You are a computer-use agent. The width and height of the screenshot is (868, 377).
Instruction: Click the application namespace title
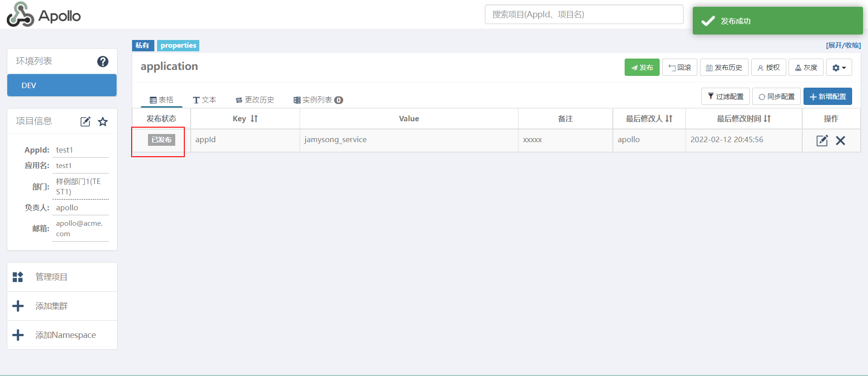(x=169, y=66)
